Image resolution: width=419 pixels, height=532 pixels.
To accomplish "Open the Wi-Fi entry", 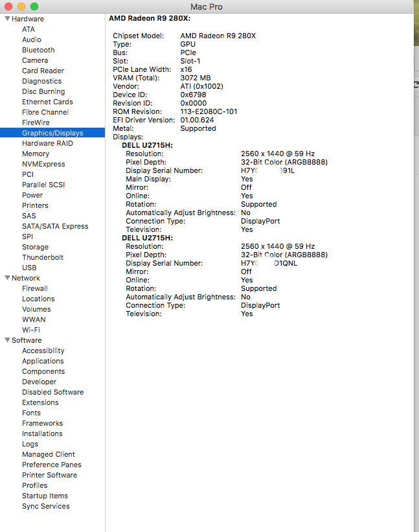I will click(31, 330).
